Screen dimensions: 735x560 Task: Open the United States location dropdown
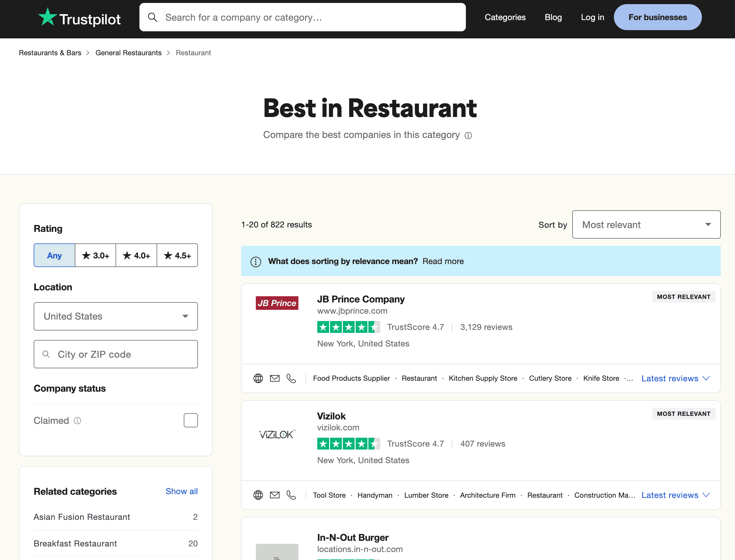coord(116,316)
